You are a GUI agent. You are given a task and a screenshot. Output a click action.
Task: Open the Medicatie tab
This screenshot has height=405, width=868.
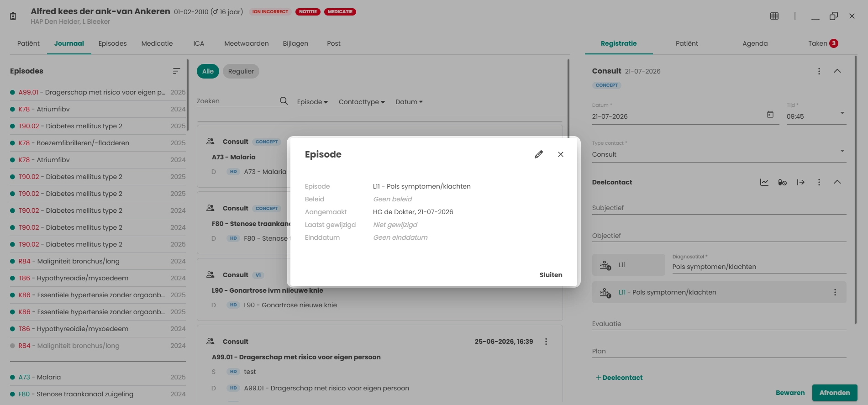coord(157,43)
